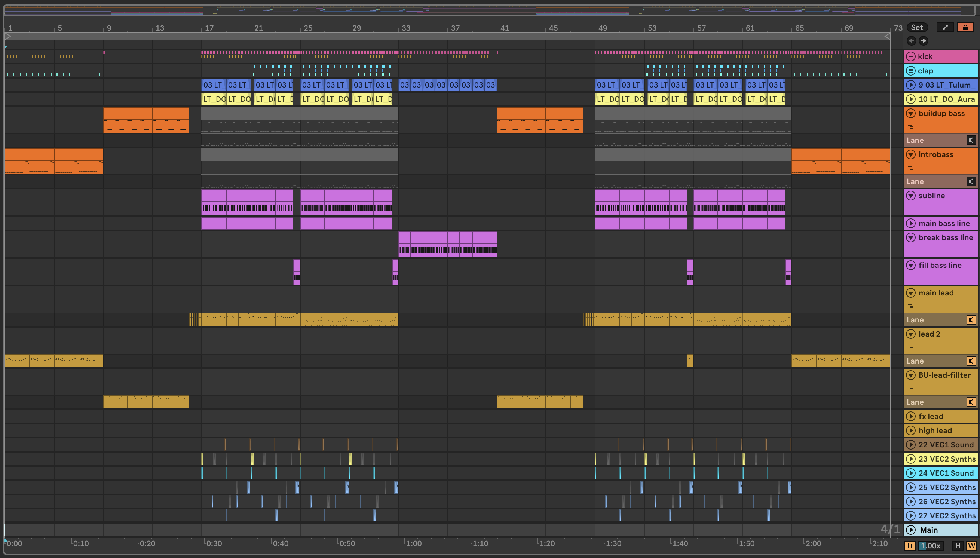980x558 pixels.
Task: Click bar 33 on the timeline ruler
Action: [x=405, y=28]
